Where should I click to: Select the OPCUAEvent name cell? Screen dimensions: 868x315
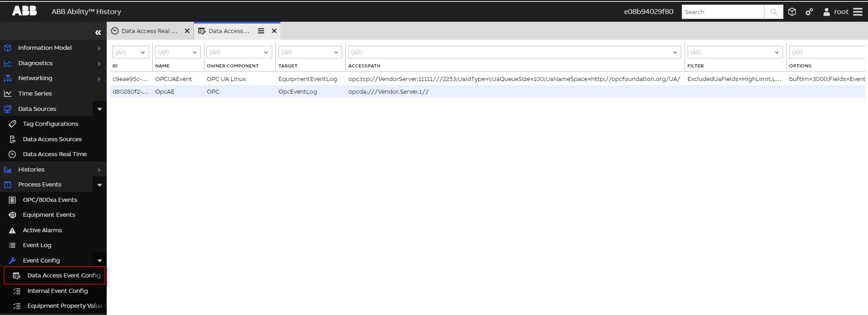coord(174,79)
